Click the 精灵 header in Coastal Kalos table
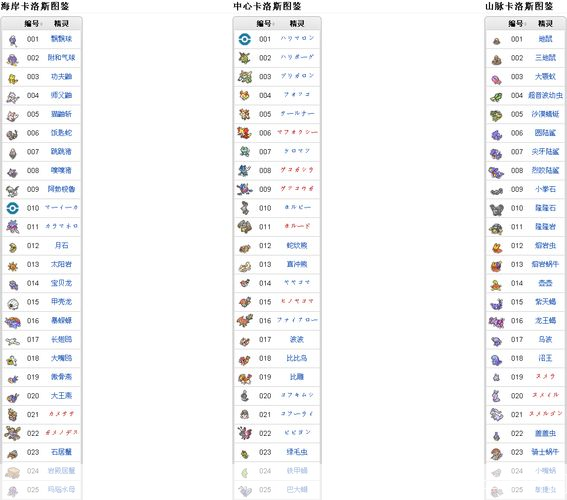 click(61, 23)
